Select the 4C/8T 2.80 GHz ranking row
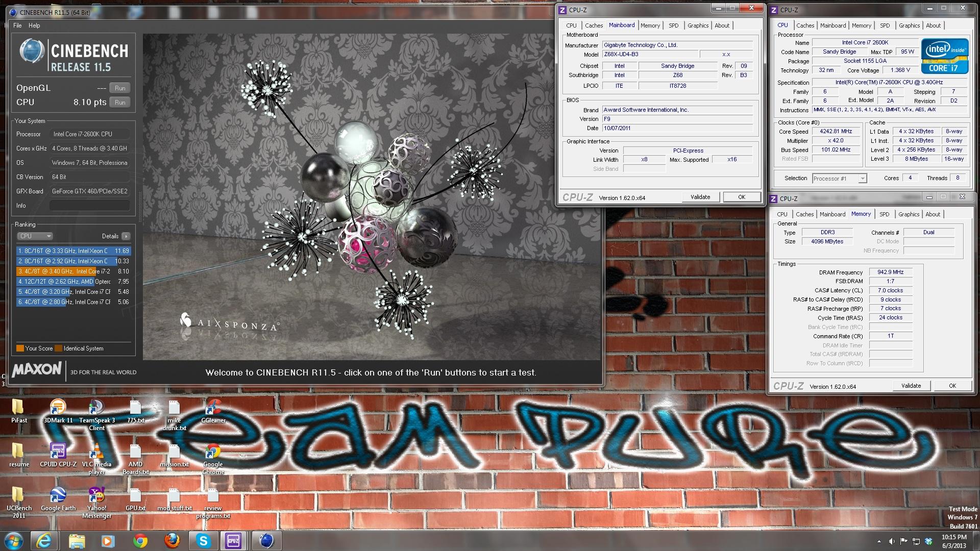This screenshot has width=980, height=551. pos(73,302)
